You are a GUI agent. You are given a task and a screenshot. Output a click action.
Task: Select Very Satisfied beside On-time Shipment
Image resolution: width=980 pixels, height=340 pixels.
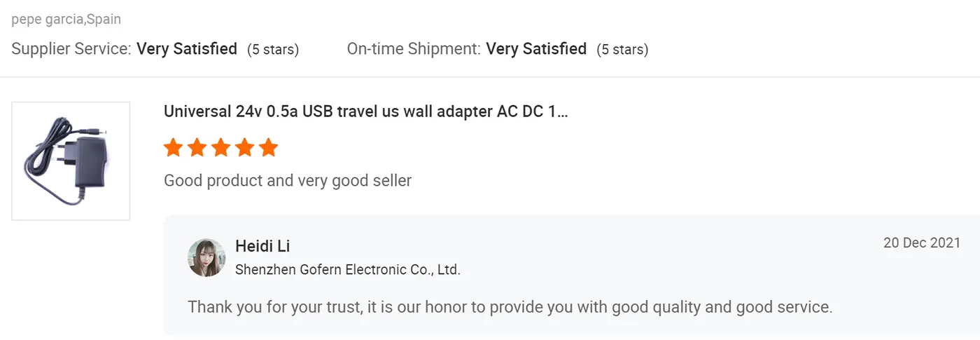[536, 49]
